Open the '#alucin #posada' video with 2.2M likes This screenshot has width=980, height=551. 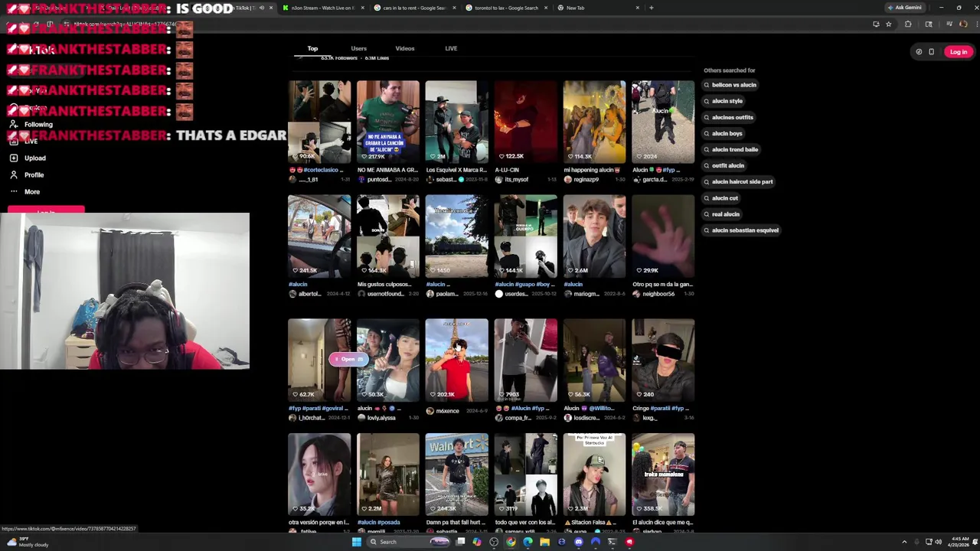click(x=388, y=474)
